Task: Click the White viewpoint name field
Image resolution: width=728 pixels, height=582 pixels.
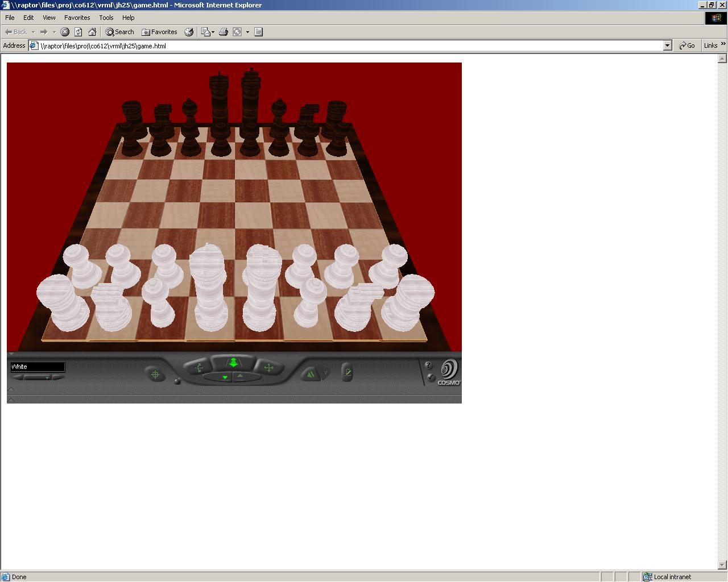Action: click(38, 367)
